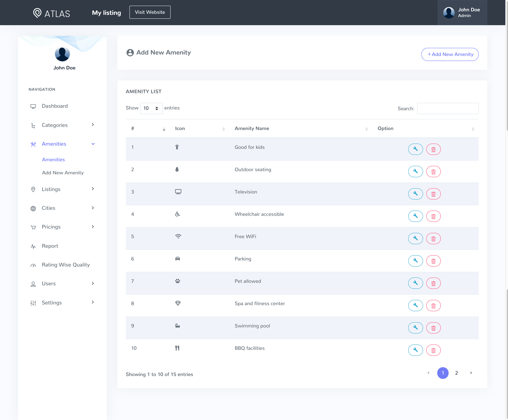Delete the Wheelchair accessible amenity
508x420 pixels.
coord(433,216)
